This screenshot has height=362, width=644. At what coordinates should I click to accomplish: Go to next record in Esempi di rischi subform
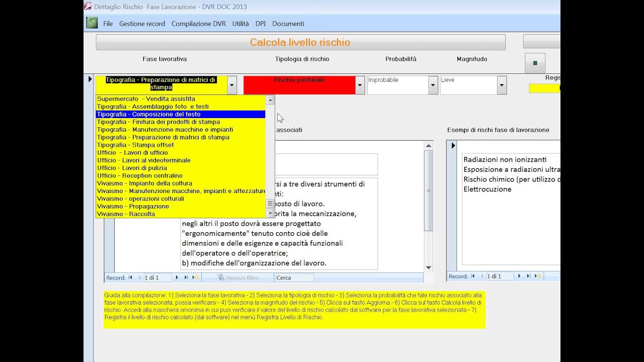[519, 276]
